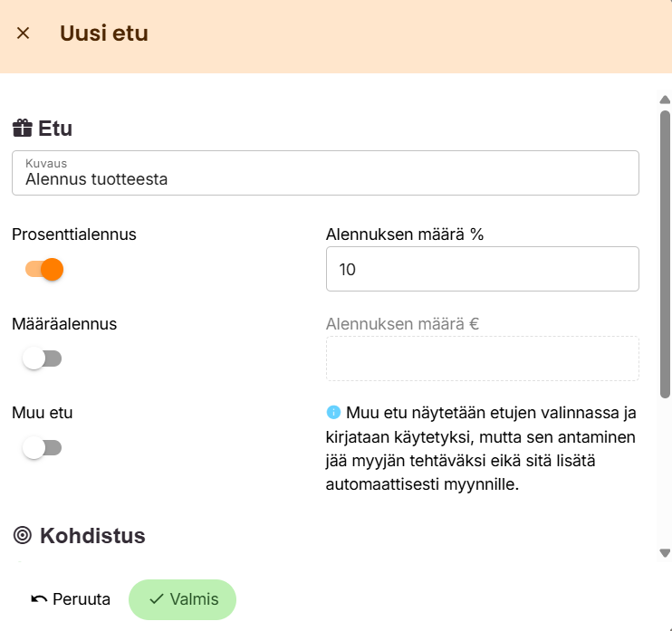Image resolution: width=672 pixels, height=631 pixels.
Task: Click the blue info icon near Muu etu text
Action: click(x=333, y=413)
